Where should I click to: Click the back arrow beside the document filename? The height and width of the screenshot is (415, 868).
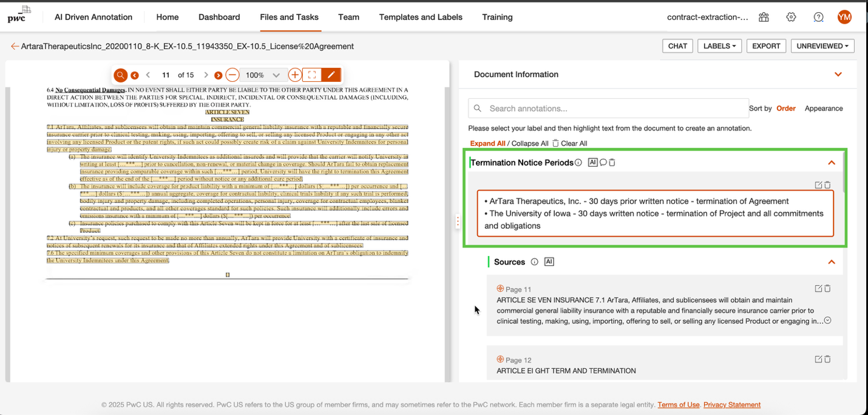point(15,46)
